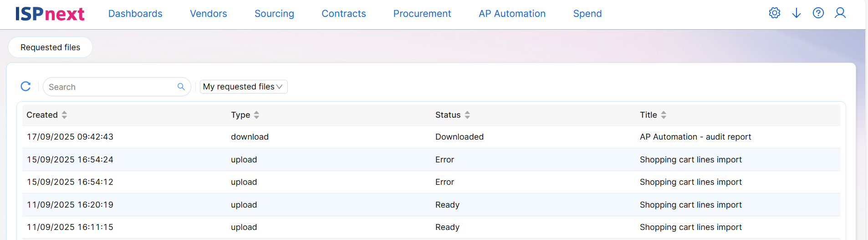
Task: Open the help question mark icon
Action: (818, 13)
